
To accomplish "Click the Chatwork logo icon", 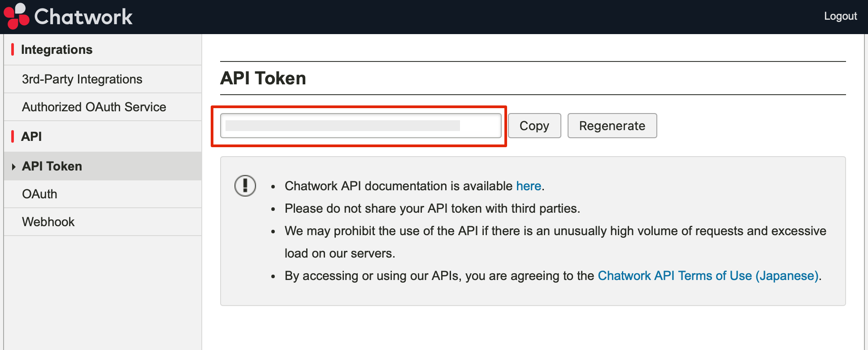I will [x=17, y=16].
